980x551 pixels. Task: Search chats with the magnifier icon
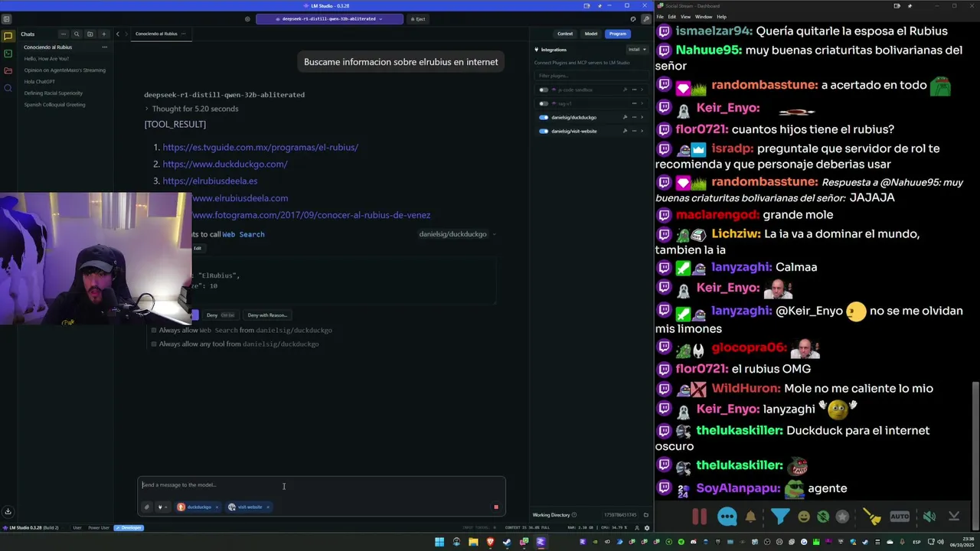(77, 34)
